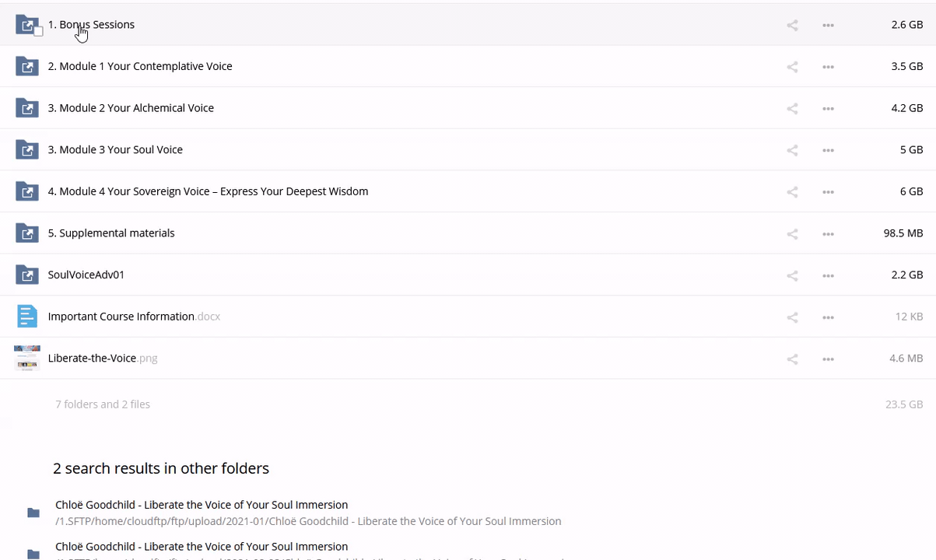Share the Module 2 Your Alchemical Voice folder
This screenshot has height=560, width=936.
tap(792, 109)
